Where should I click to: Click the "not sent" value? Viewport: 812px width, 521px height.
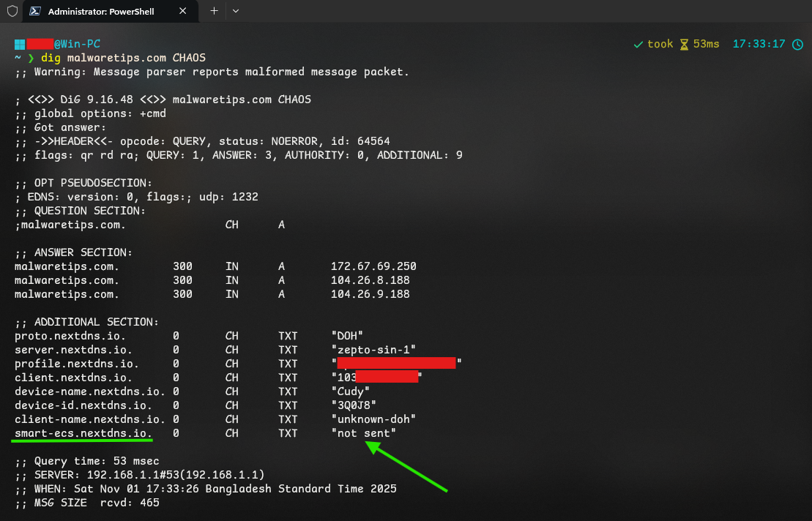click(x=364, y=434)
